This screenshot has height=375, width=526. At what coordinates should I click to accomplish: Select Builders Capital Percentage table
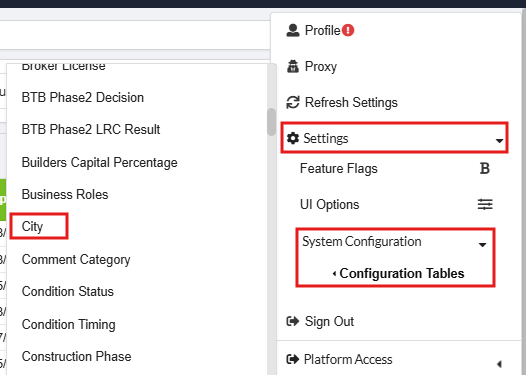(x=99, y=162)
